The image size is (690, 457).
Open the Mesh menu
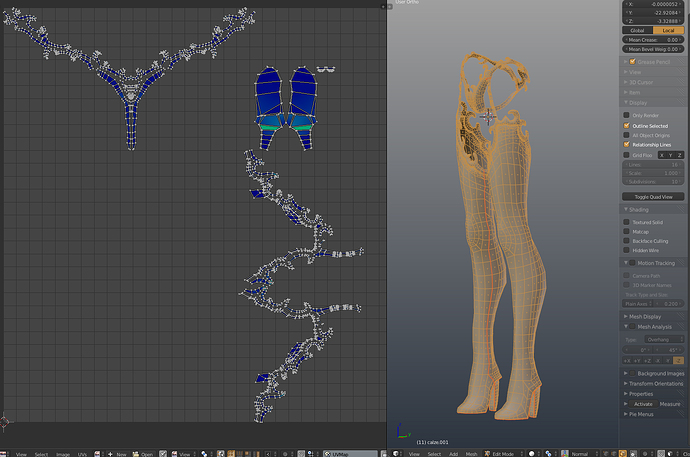click(x=472, y=453)
